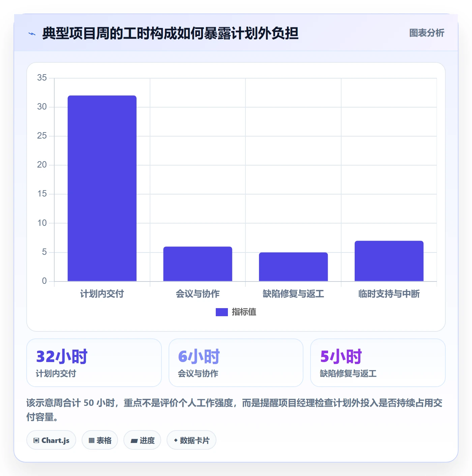Click the 计划内交付 x-axis label
The height and width of the screenshot is (476, 472).
pos(102,294)
